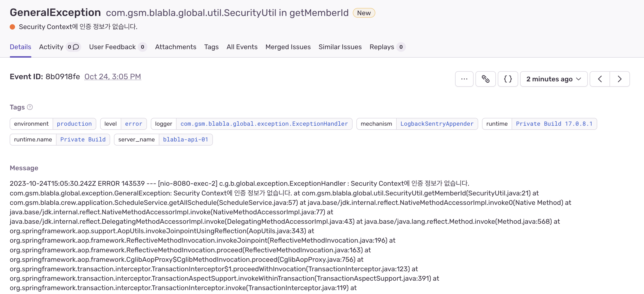The width and height of the screenshot is (644, 294).
Task: Go to the next event arrow
Action: pos(619,79)
